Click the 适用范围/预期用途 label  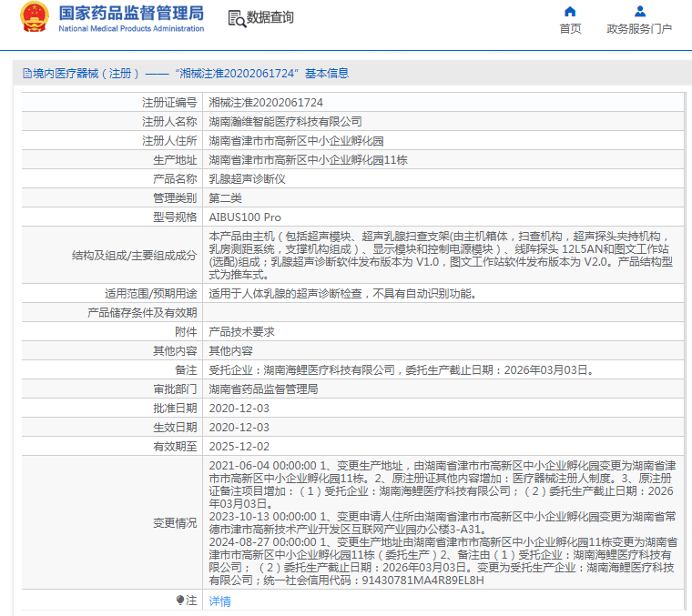click(x=150, y=294)
